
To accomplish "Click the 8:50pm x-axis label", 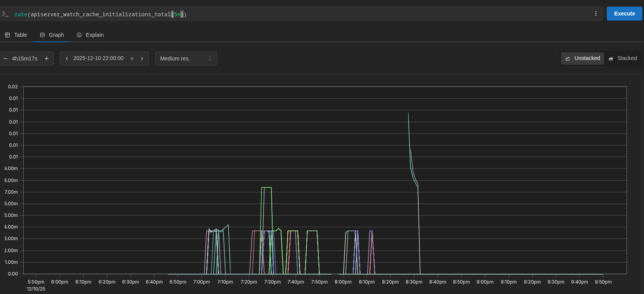I will [x=461, y=282].
